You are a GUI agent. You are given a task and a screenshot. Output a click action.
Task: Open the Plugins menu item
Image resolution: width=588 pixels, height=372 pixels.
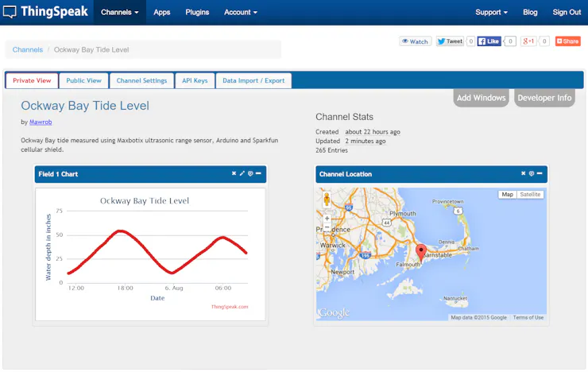tap(197, 13)
